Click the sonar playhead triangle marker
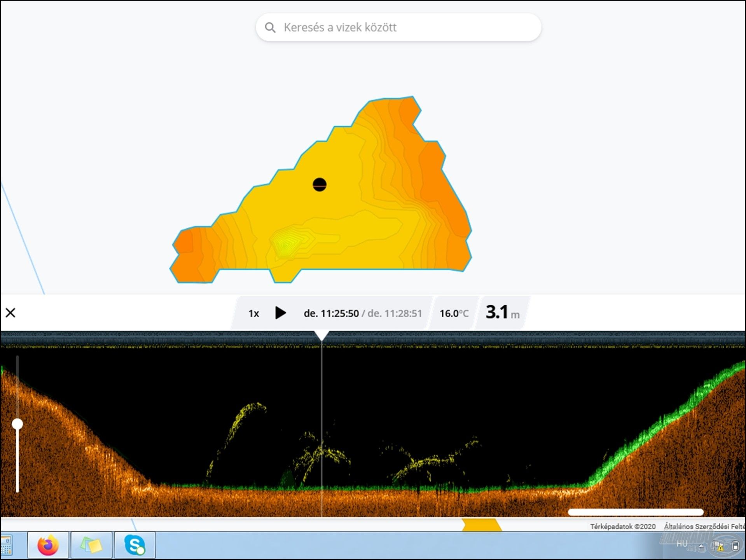 tap(322, 336)
